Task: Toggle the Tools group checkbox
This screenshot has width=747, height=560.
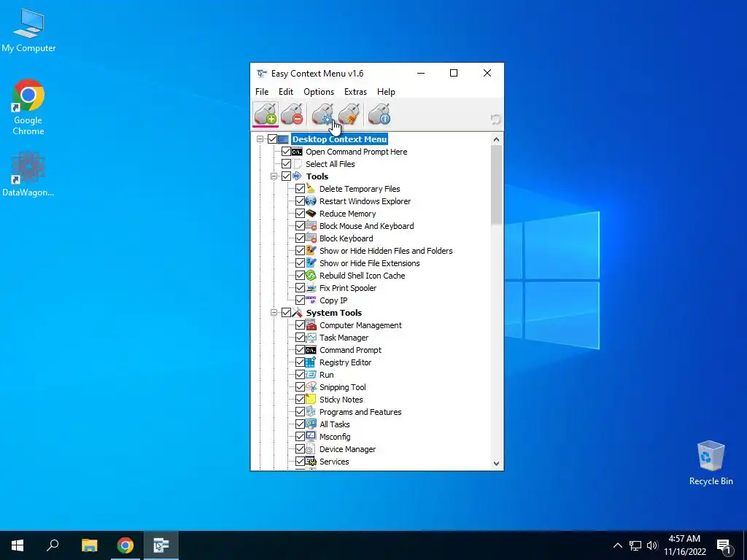Action: tap(286, 176)
